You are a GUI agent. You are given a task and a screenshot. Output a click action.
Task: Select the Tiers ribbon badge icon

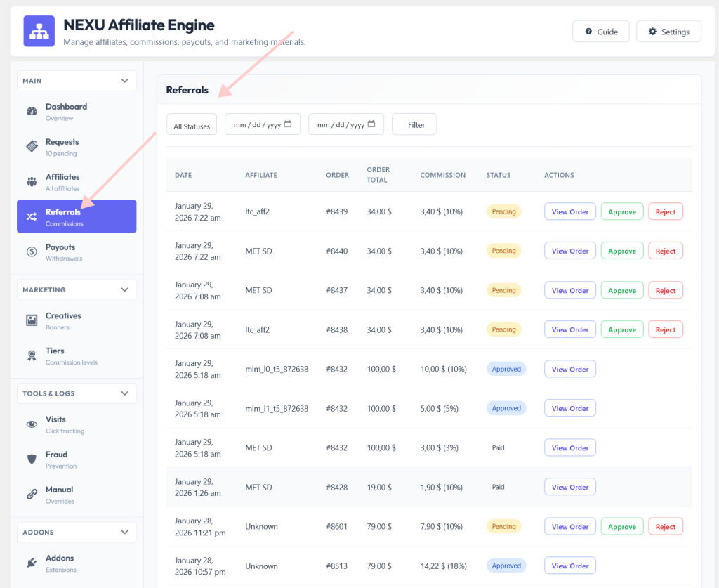click(32, 355)
